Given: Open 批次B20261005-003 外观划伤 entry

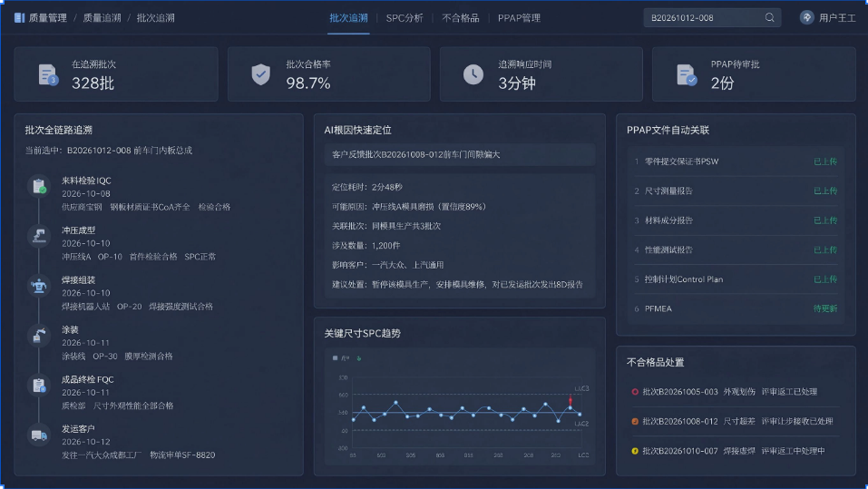Looking at the screenshot, I should tap(729, 392).
